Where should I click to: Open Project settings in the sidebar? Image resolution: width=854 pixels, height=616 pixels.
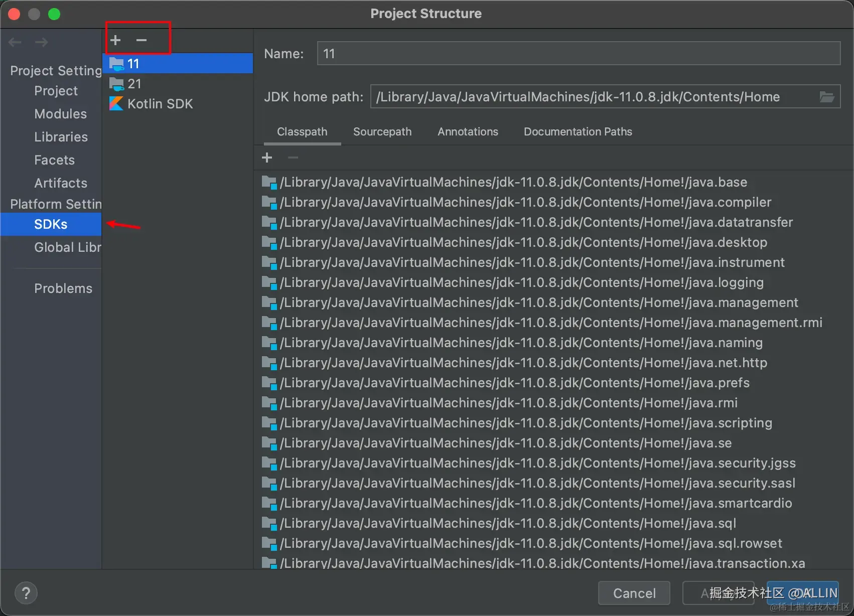[56, 91]
